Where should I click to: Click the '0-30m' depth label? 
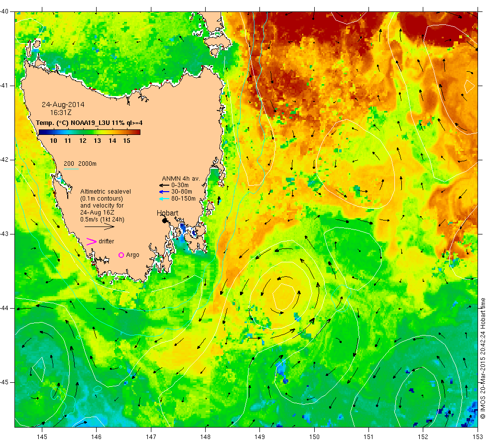(180, 185)
